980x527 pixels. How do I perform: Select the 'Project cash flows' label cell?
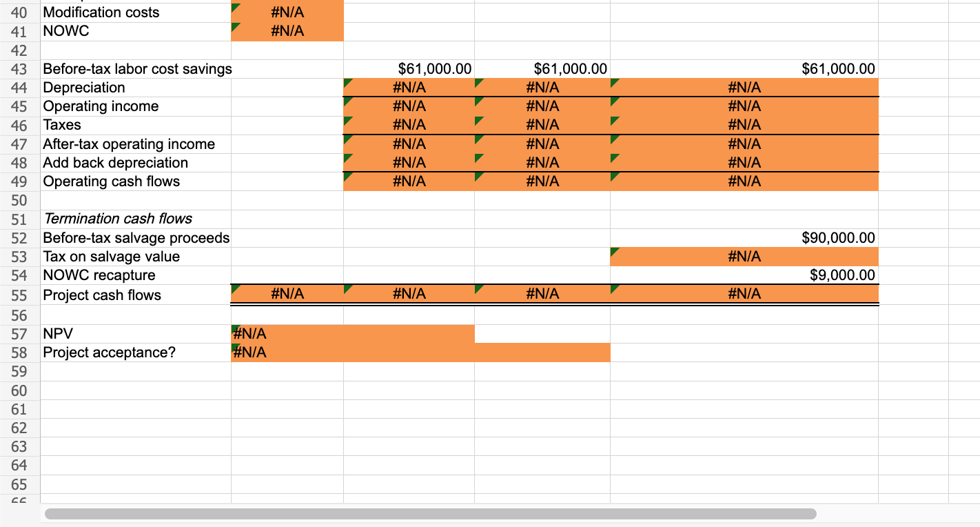pyautogui.click(x=136, y=295)
